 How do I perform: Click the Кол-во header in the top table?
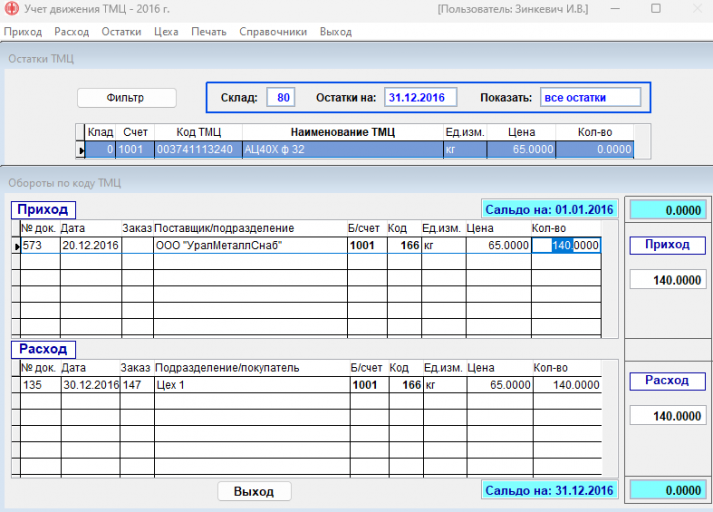pyautogui.click(x=595, y=132)
